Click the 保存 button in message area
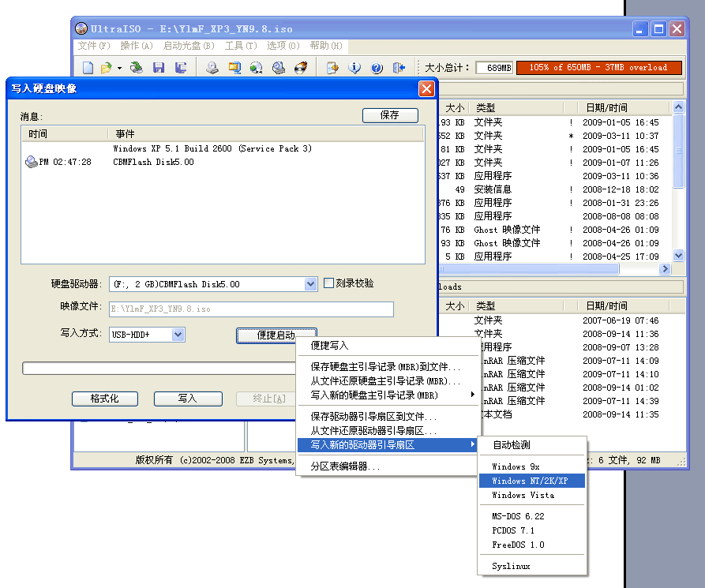 (x=390, y=115)
